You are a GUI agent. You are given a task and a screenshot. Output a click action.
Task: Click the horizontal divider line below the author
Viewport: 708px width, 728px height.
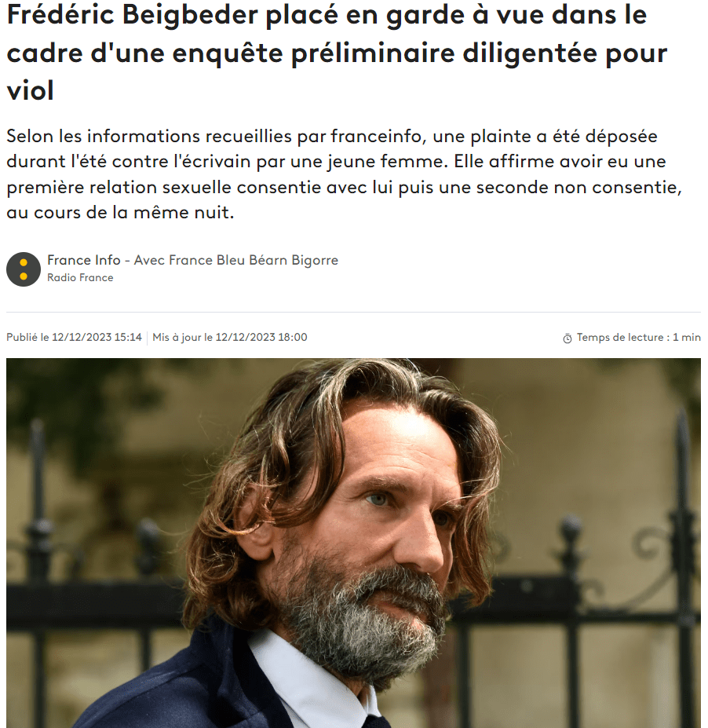coord(353,312)
